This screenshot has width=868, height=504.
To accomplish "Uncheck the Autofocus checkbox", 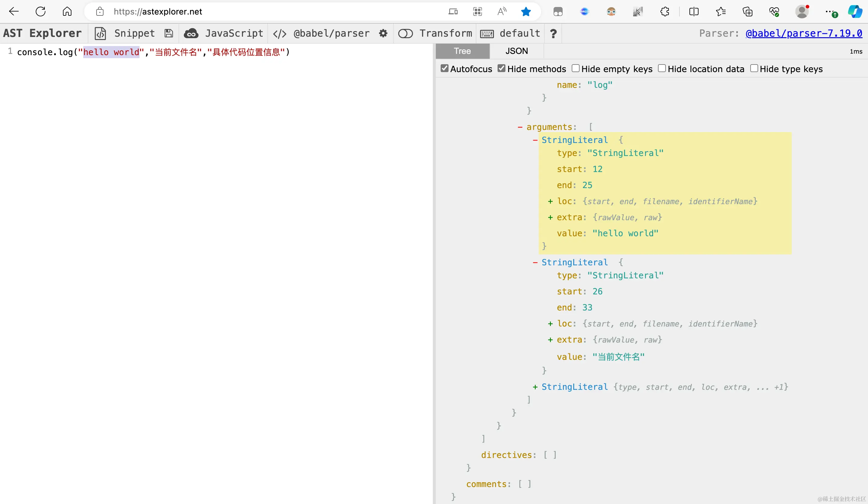I will pos(445,68).
